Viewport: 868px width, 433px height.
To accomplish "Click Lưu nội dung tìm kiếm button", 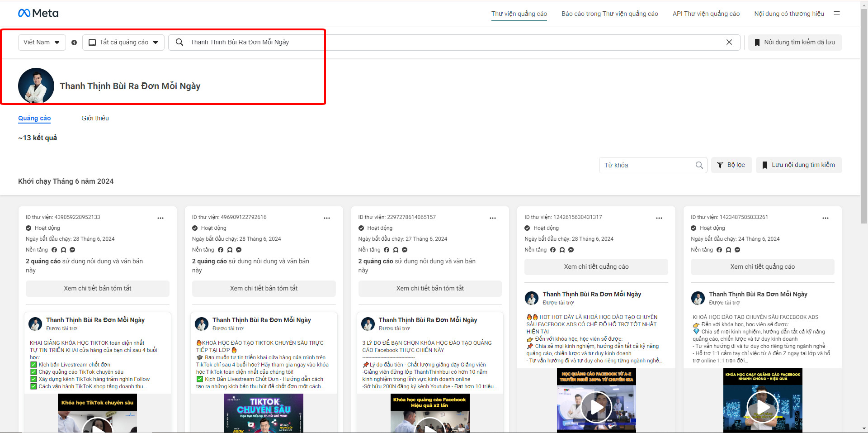I will click(x=799, y=165).
